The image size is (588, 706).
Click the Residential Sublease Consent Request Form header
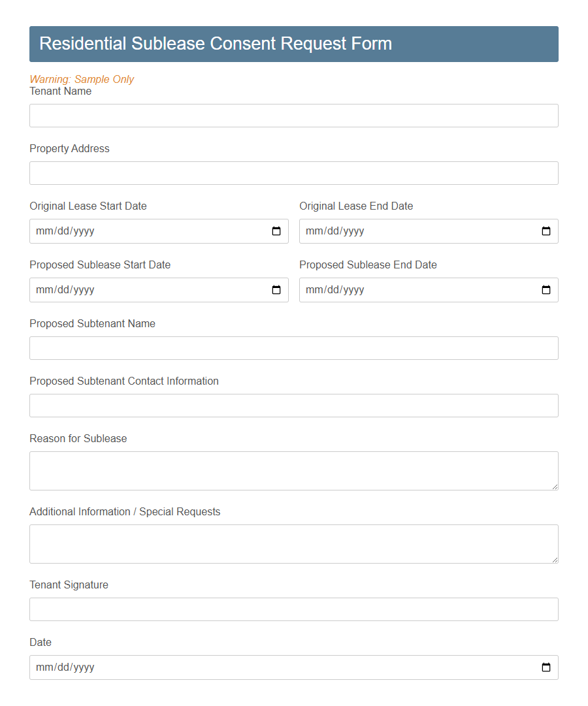293,44
